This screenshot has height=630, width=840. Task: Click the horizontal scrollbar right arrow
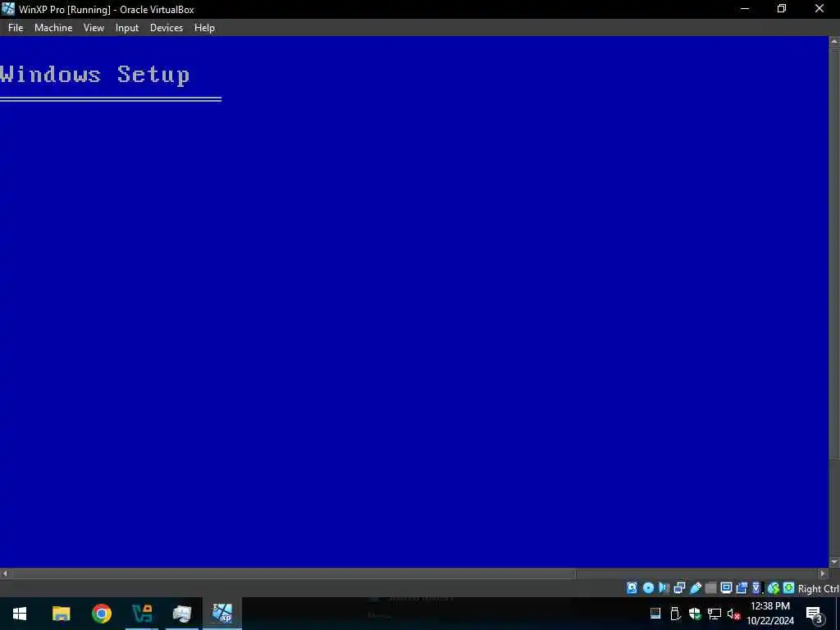824,573
